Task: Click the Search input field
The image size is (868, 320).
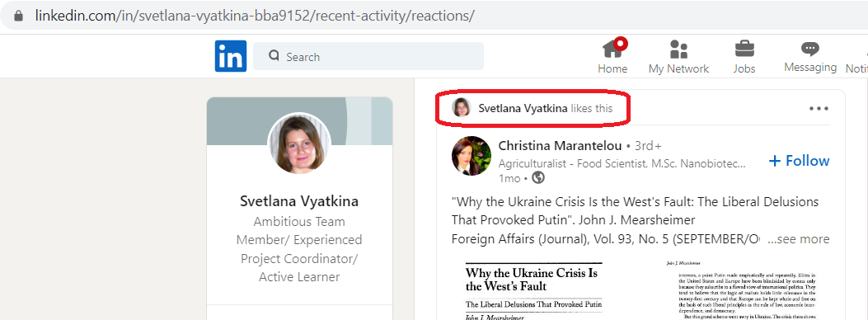Action: [368, 56]
